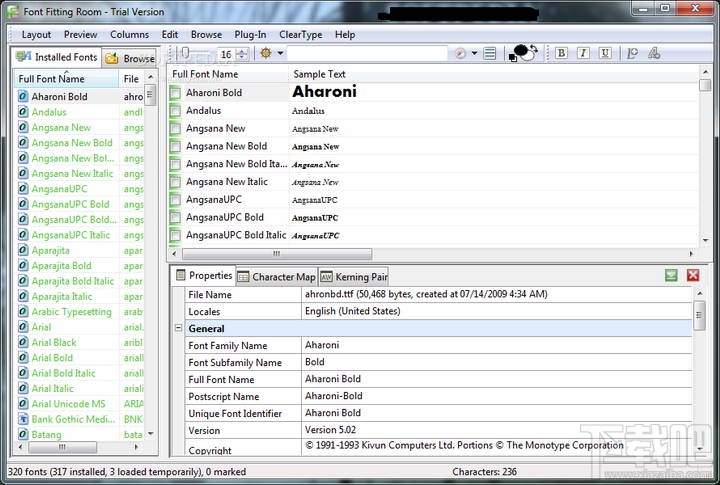Click the preview list horizontal scrollbar thumb

[x=277, y=254]
